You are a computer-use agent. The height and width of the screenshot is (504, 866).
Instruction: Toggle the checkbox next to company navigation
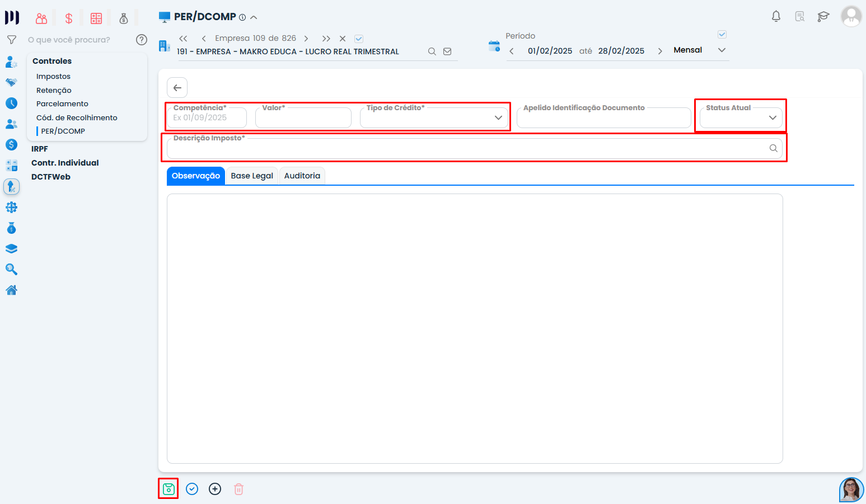[359, 39]
